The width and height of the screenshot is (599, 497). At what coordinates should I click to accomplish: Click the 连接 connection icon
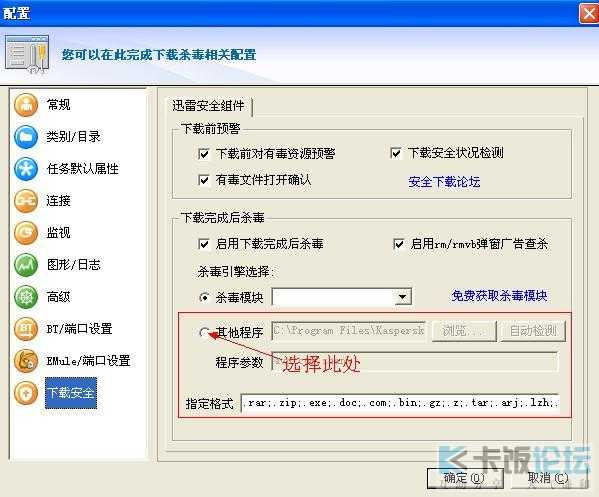(26, 201)
